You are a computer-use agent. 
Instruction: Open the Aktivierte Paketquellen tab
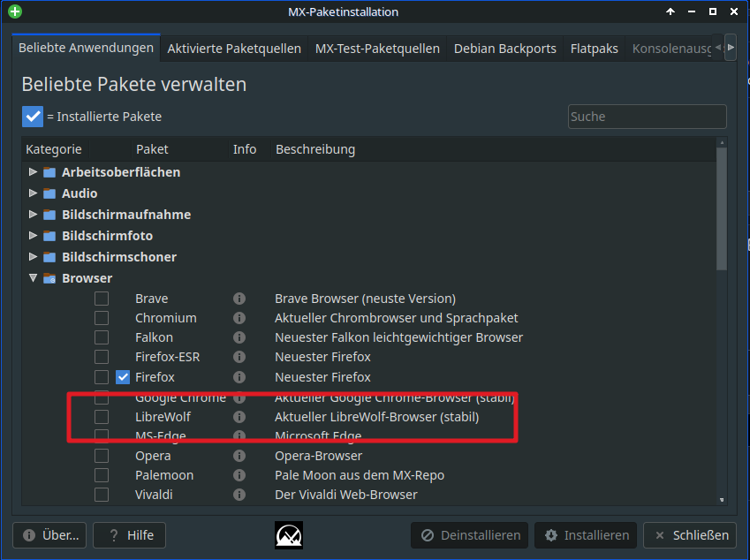click(234, 49)
